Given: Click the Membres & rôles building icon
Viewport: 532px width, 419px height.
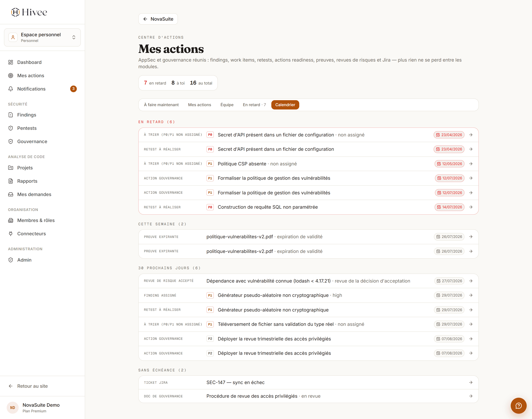Looking at the screenshot, I should (10, 220).
